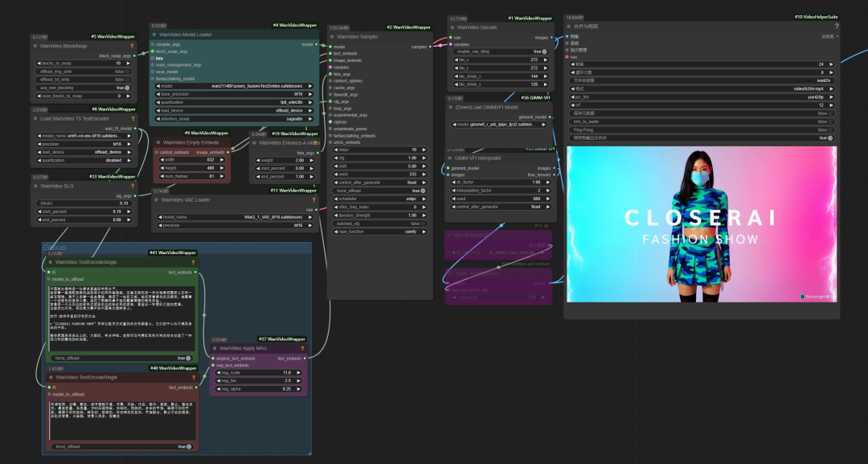Click the positive prompt text box in node #41
Viewport: 868px width, 464px height.
coord(121,318)
